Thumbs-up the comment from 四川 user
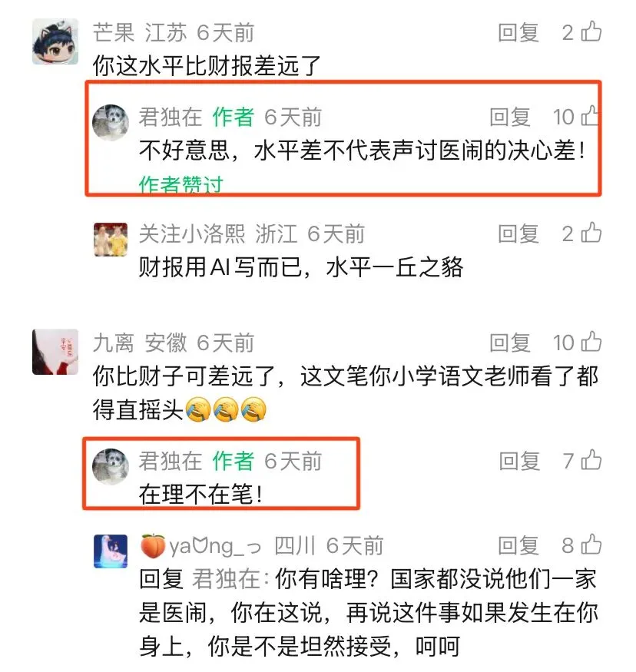This screenshot has width=636, height=672. 591,545
